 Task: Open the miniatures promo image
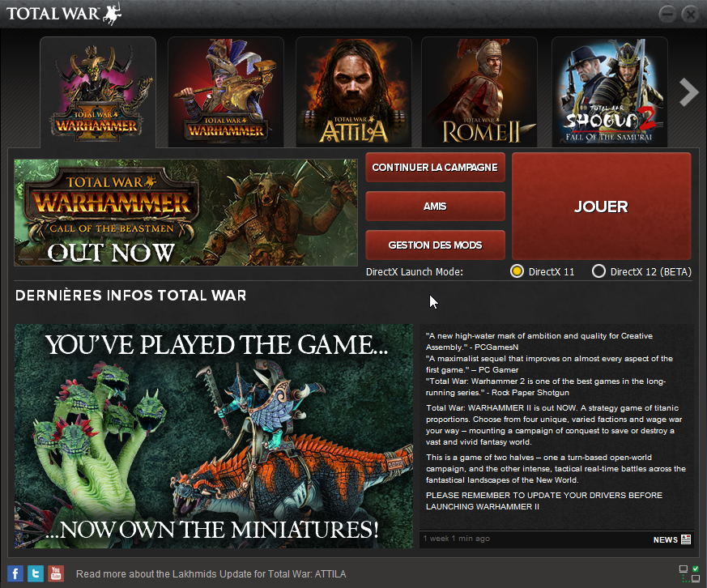click(x=214, y=436)
